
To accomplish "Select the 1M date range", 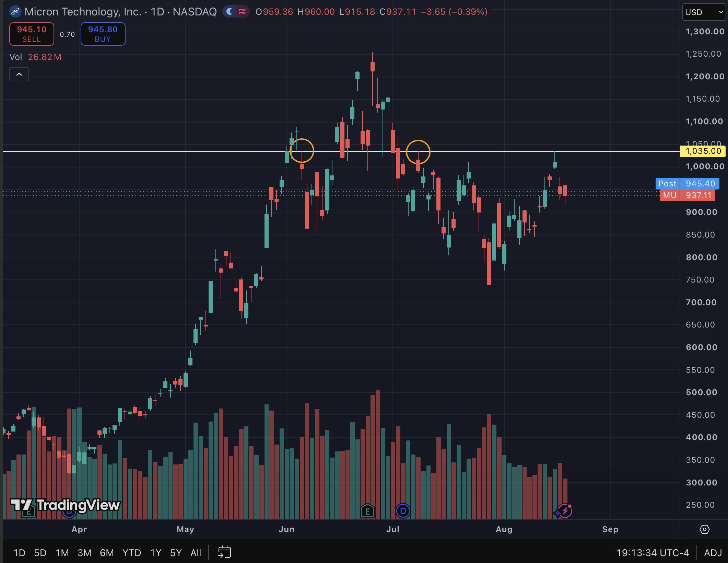I will point(62,553).
